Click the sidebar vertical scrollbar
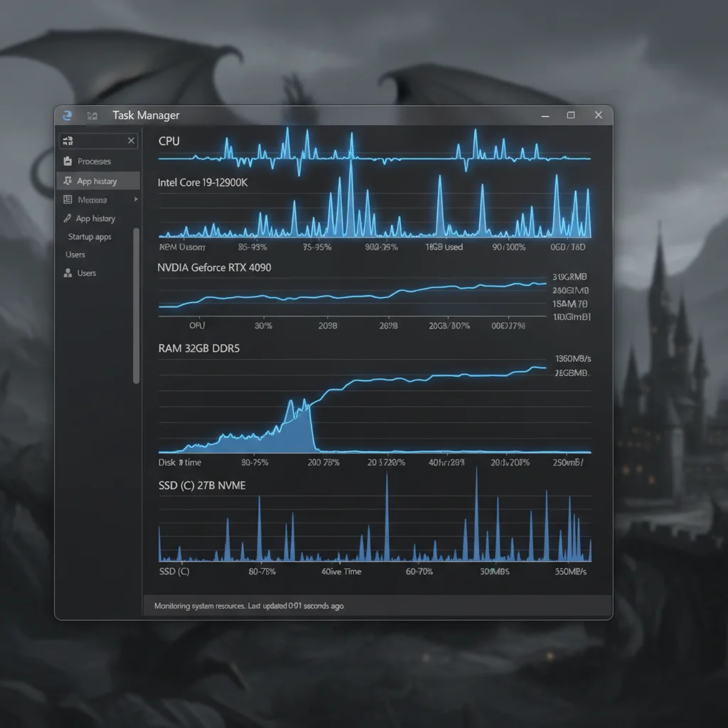Viewport: 728px width, 728px height. point(136,306)
